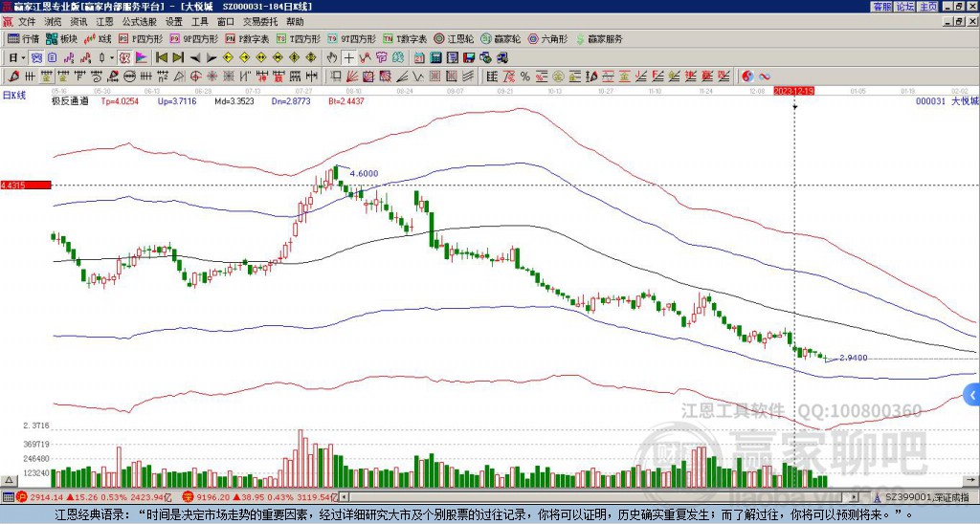This screenshot has height=524, width=980.
Task: Click the red pencil drawing tool
Action: [13, 76]
